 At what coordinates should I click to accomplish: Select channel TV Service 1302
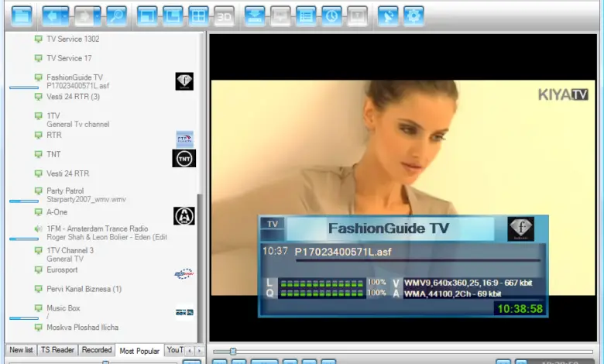click(73, 39)
